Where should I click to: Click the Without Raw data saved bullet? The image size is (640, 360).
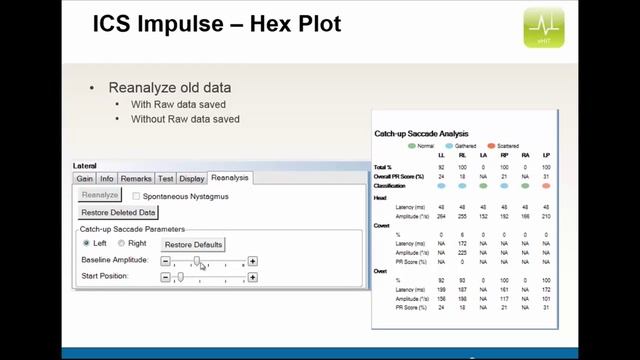[185, 119]
